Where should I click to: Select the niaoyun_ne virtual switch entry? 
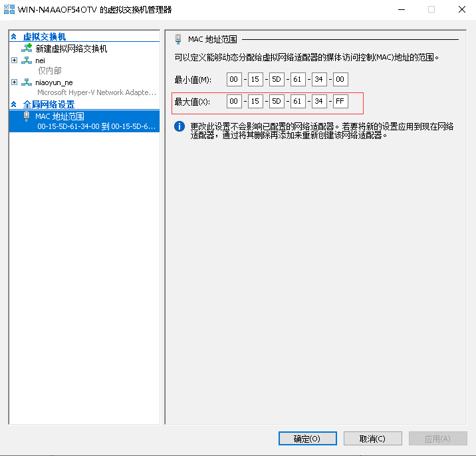click(54, 82)
